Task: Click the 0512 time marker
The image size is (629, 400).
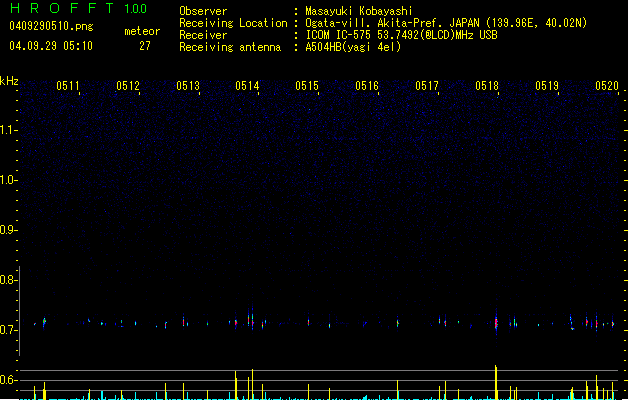Action: point(128,86)
